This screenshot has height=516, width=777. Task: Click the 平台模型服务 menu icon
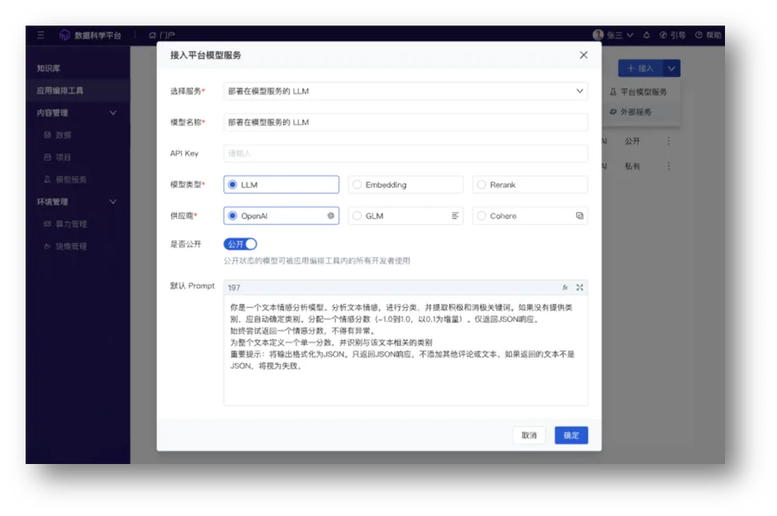pos(613,92)
